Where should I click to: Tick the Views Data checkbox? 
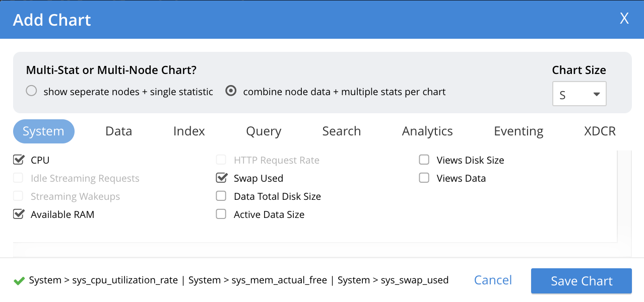424,178
